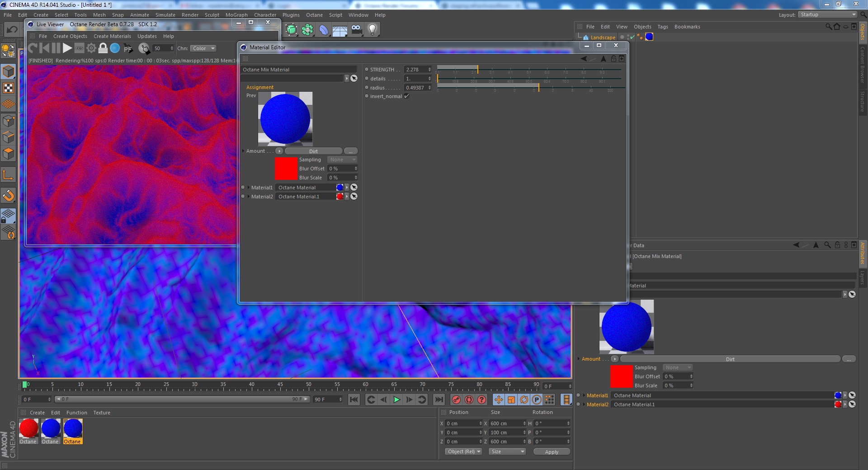This screenshot has width=868, height=470.
Task: Open the MoGraph menu
Action: point(236,15)
